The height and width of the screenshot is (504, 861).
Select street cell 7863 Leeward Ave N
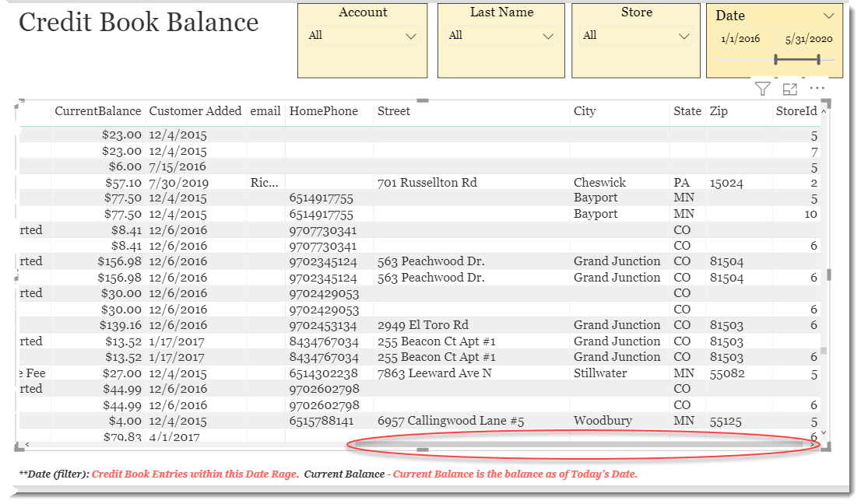point(434,373)
